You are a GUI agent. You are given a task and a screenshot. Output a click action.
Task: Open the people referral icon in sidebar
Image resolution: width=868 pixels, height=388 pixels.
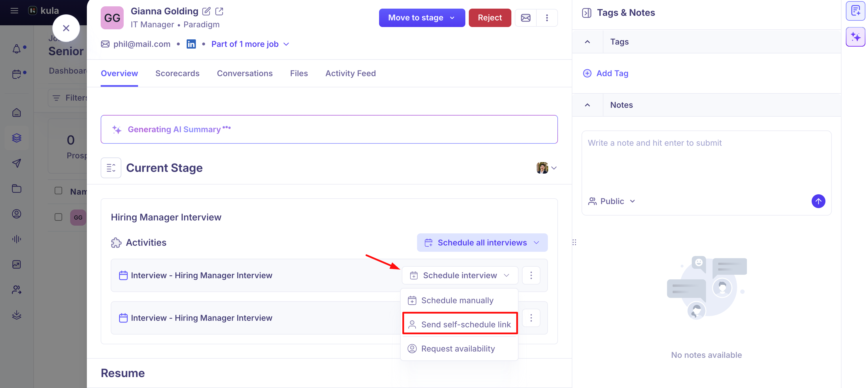point(16,290)
